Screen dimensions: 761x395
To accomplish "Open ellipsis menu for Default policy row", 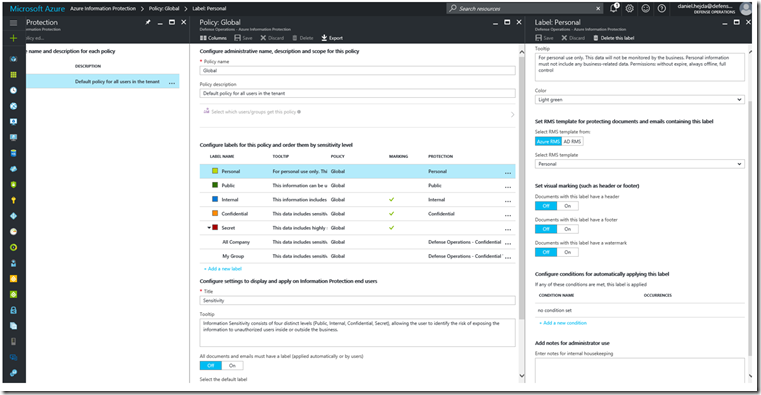I will [172, 82].
